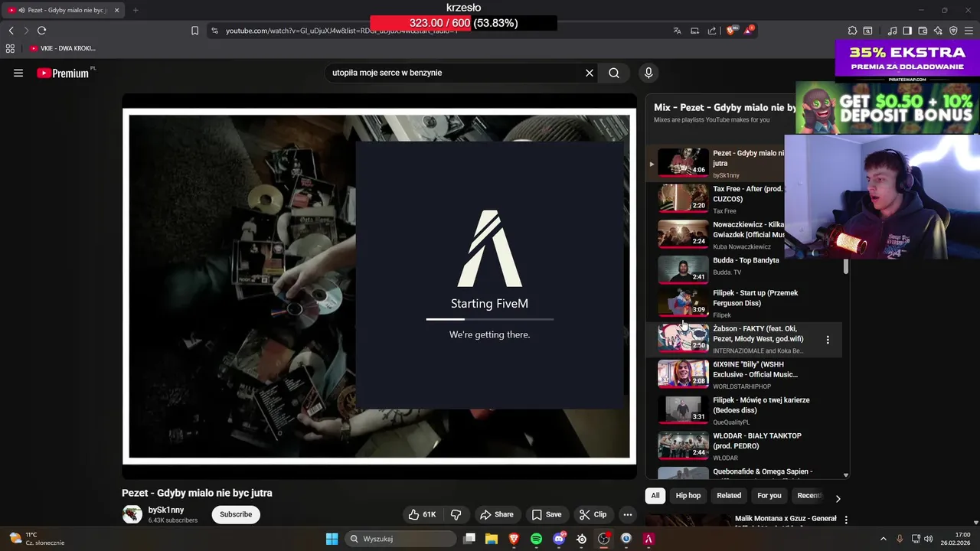Play Filipek - Mówię o twej karierze

(743, 410)
